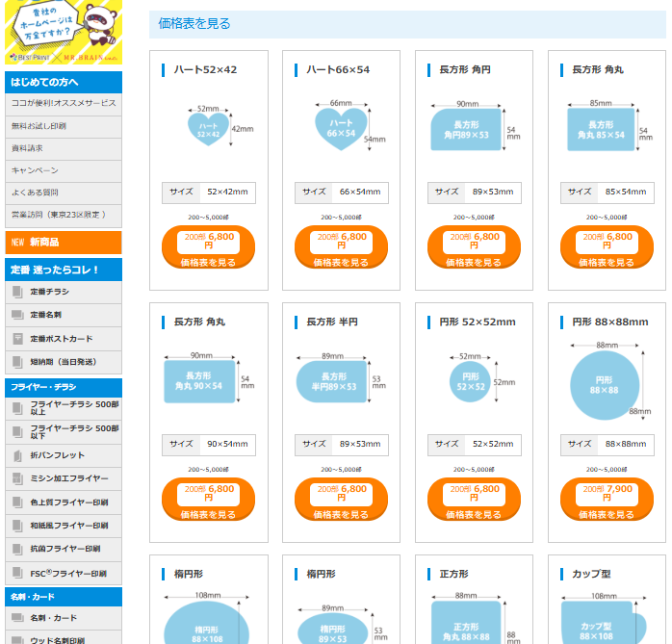
Task: Select the ハート66×54 heart shape image
Action: 342,128
